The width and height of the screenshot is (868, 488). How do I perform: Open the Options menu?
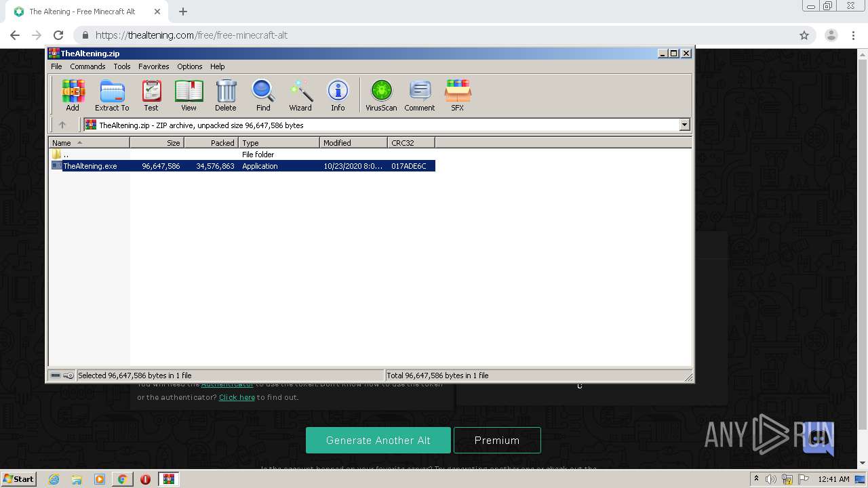[x=190, y=66]
